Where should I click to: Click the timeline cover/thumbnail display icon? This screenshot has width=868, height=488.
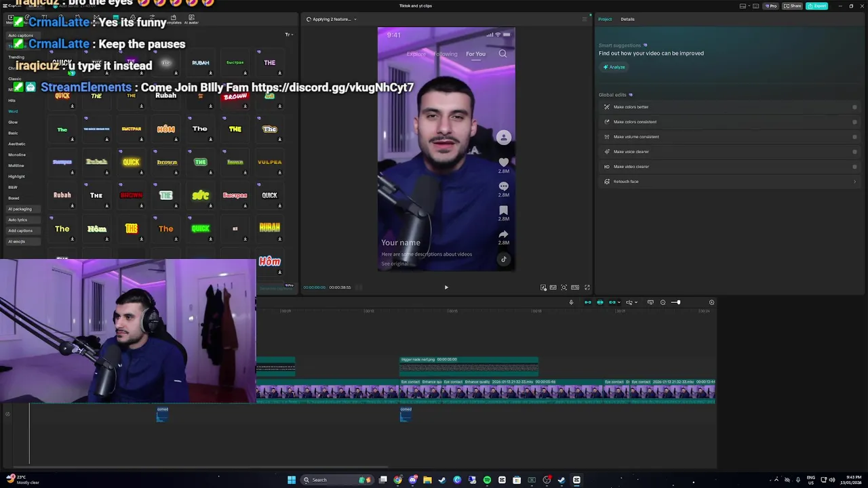coord(650,302)
